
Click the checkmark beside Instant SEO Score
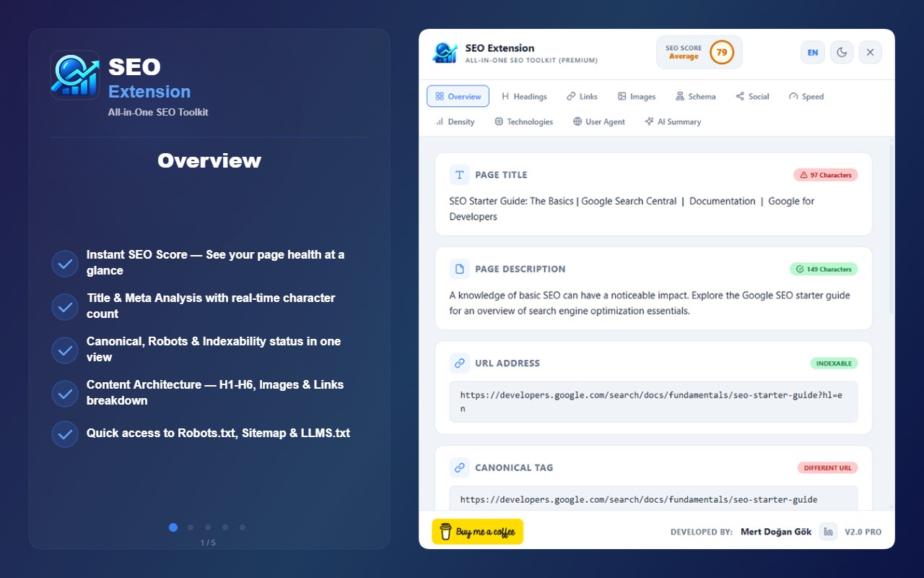click(x=65, y=264)
